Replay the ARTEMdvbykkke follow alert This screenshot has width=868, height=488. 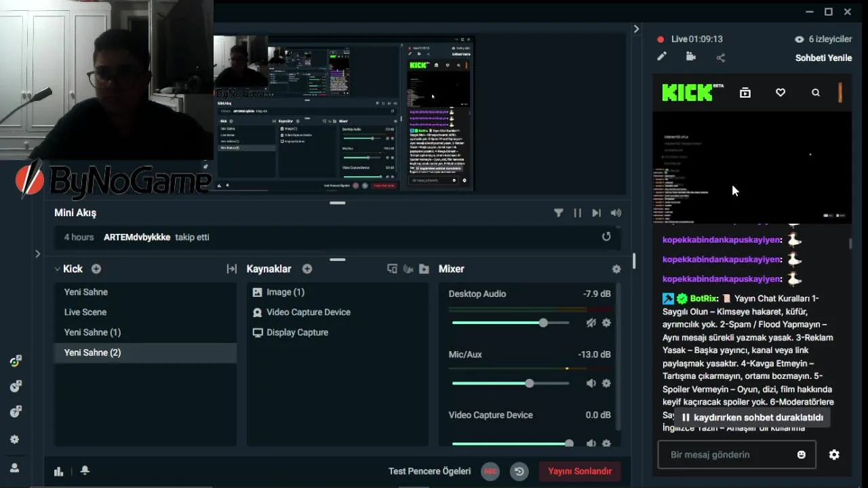tap(606, 237)
